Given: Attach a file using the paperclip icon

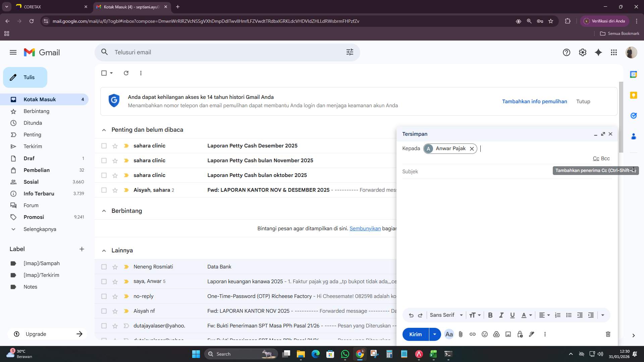Looking at the screenshot, I should (x=461, y=334).
